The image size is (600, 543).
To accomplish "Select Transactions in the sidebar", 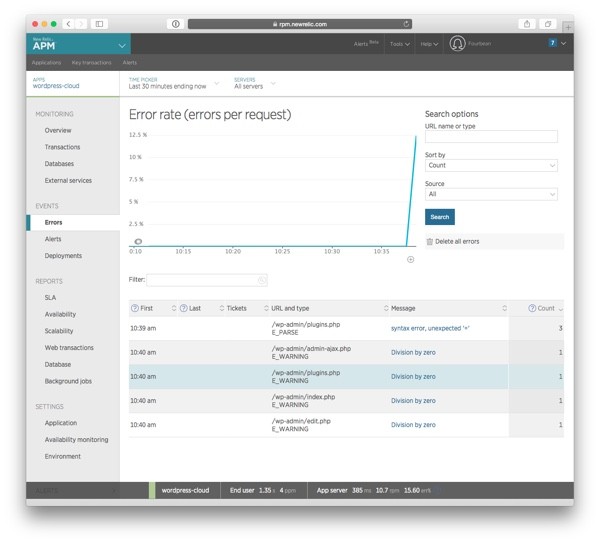I will [x=62, y=147].
